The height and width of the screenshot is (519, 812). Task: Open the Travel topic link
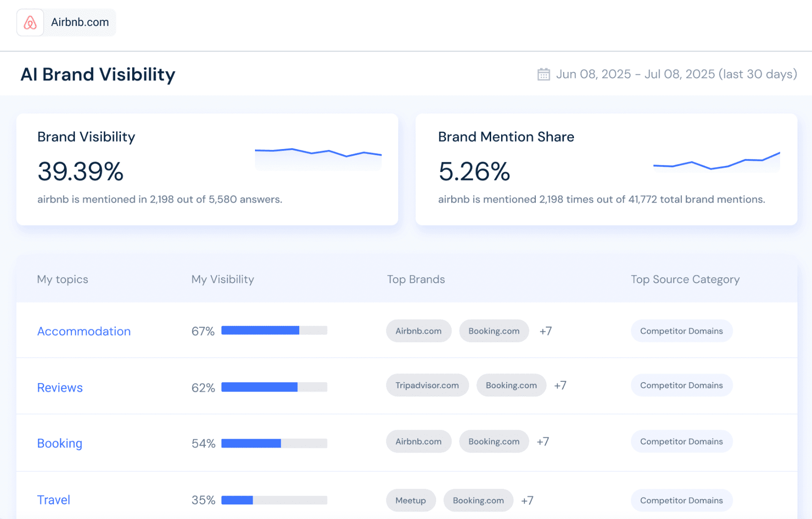point(54,500)
